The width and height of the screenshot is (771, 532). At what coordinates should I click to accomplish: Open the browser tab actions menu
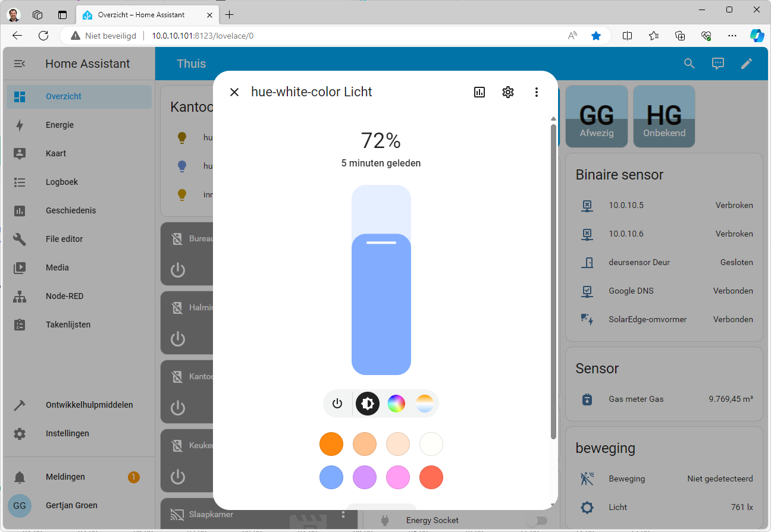click(x=37, y=15)
